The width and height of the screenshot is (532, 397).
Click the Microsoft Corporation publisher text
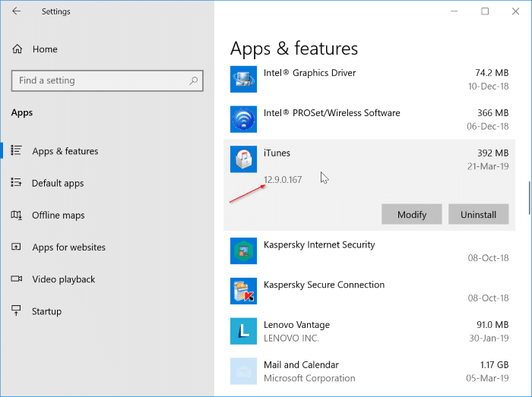tap(309, 378)
